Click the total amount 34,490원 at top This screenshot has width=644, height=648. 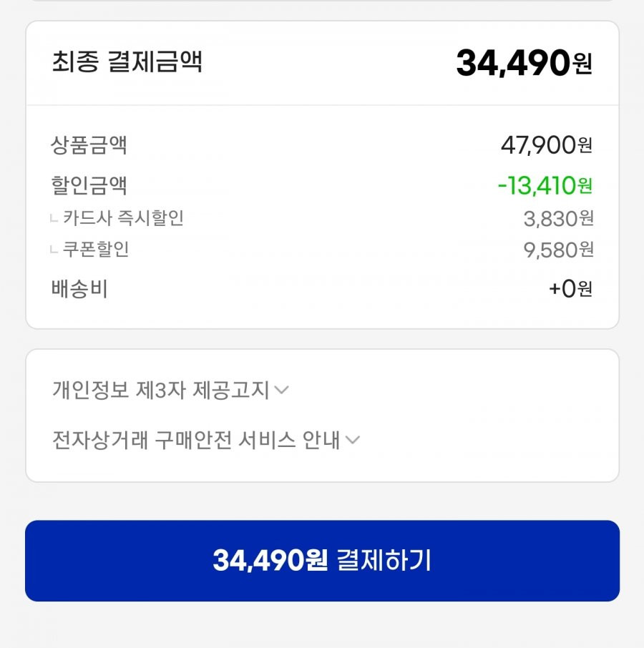(524, 63)
